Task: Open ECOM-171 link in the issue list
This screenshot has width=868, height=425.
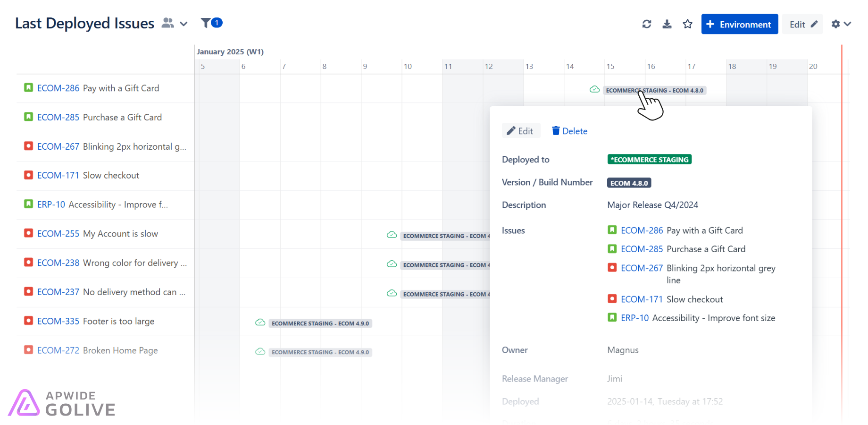Action: pyautogui.click(x=58, y=176)
